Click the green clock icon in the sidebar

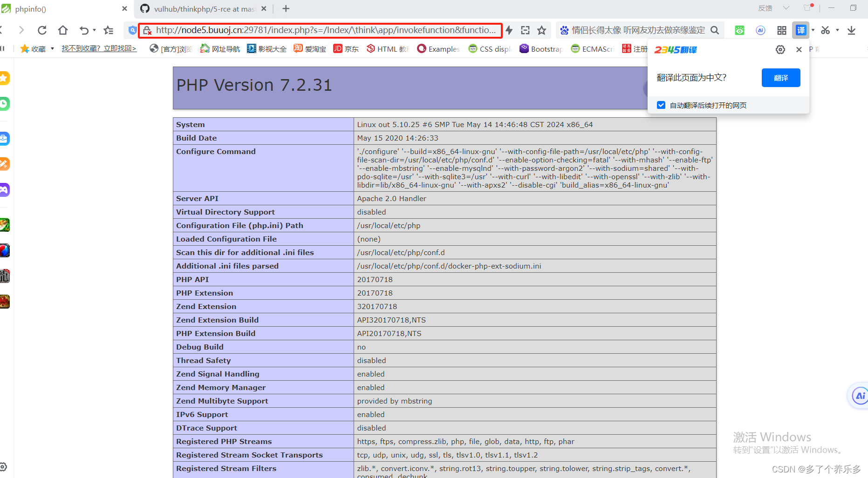(x=4, y=103)
